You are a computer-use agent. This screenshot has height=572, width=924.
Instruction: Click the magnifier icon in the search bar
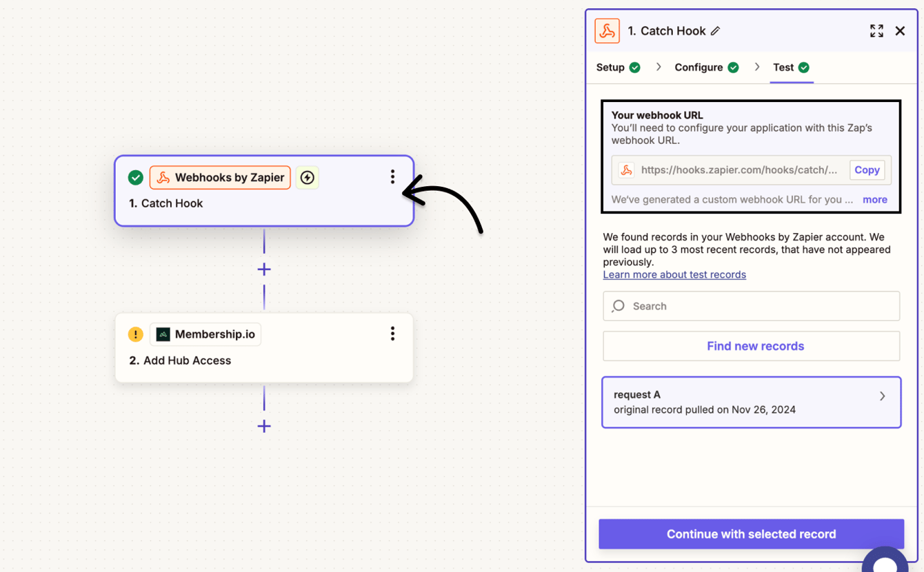(x=618, y=306)
